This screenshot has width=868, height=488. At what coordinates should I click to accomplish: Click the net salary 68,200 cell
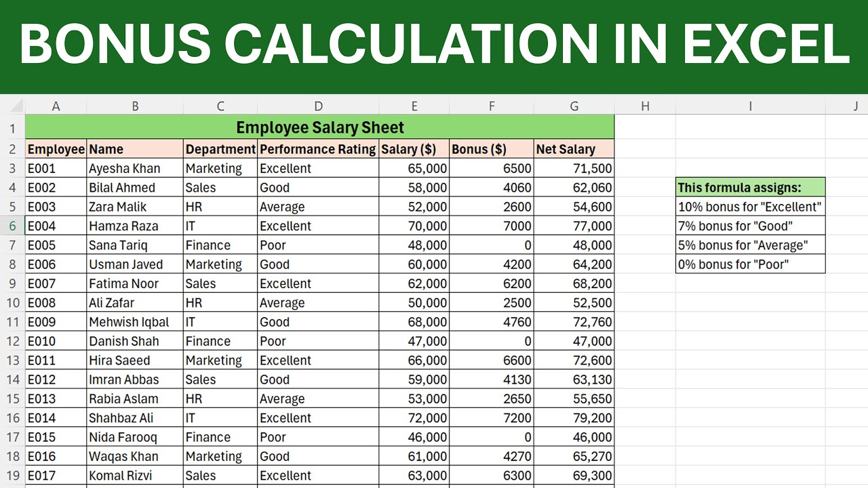coord(574,283)
